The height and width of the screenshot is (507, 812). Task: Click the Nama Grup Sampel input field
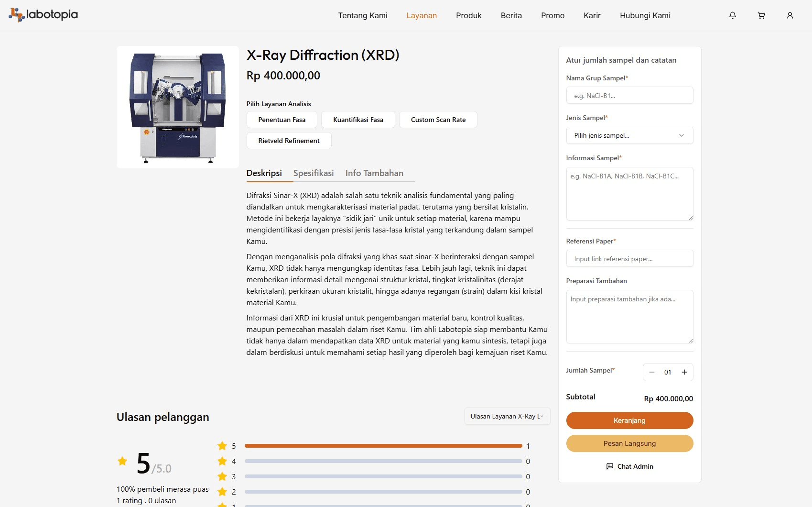[x=629, y=96]
